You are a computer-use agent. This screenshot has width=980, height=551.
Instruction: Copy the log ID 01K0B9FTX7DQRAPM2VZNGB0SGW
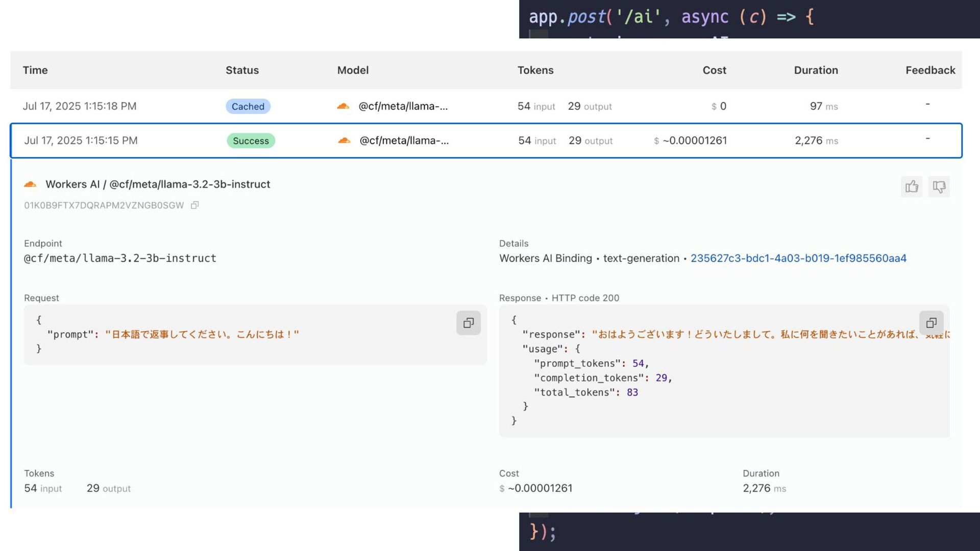194,205
